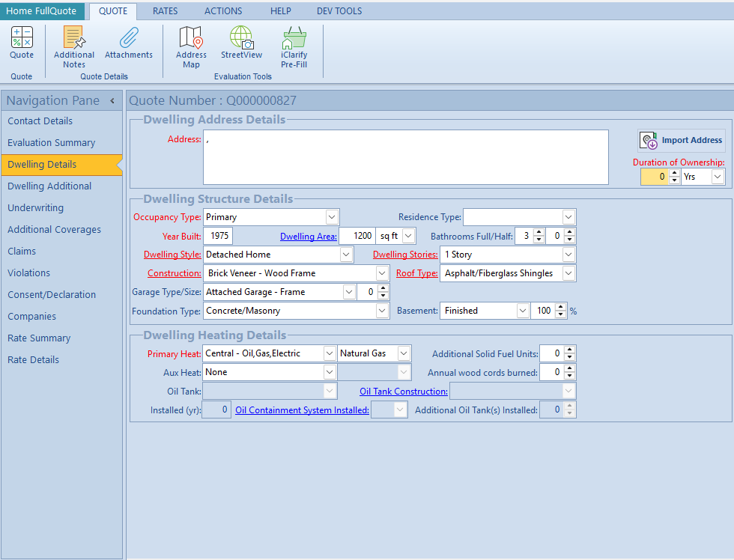Screen dimensions: 734x560
Task: Increase Duration of Ownership value
Action: (674, 173)
